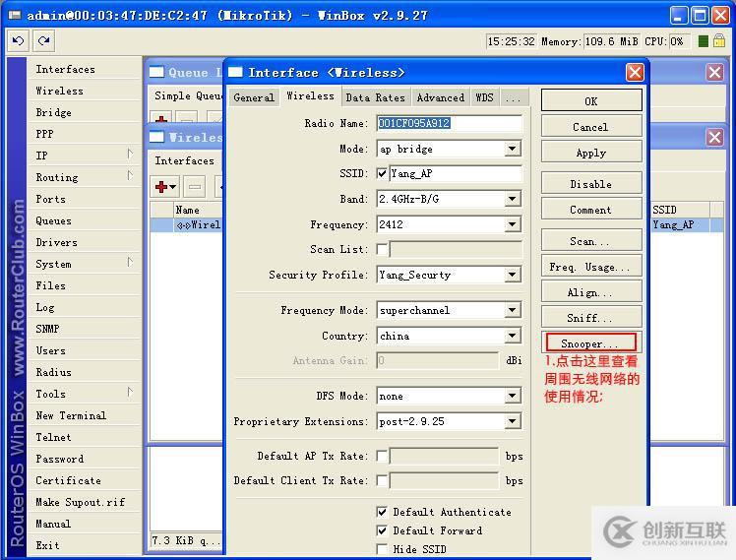Screen dimensions: 736x560
Task: Check the Hide SSID option
Action: 382,549
